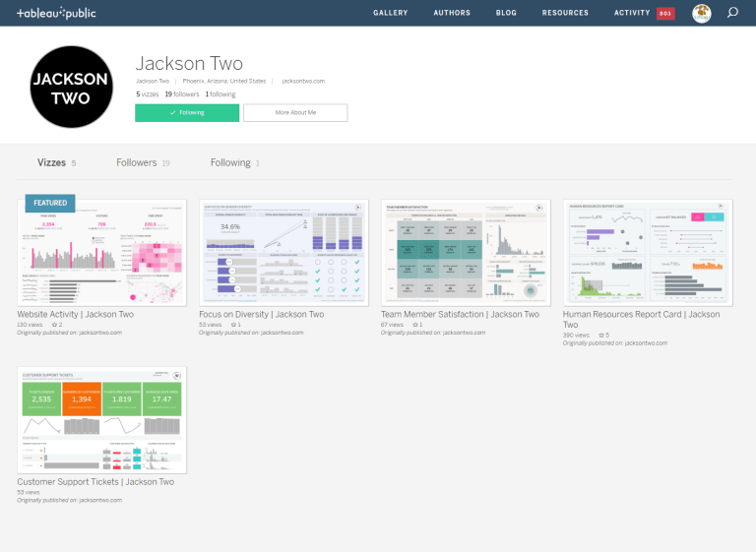The image size is (756, 552).
Task: Click the FEATURED badge on Website Activity
Action: [x=50, y=203]
